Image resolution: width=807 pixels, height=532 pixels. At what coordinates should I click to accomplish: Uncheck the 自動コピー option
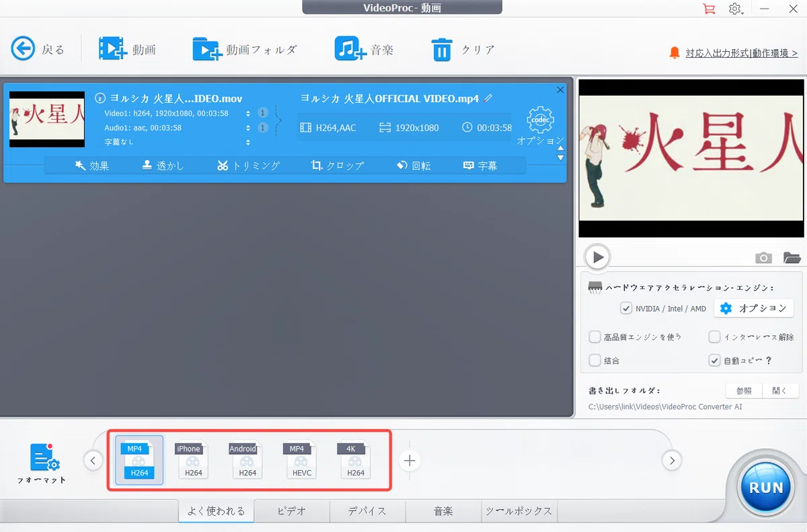[714, 360]
